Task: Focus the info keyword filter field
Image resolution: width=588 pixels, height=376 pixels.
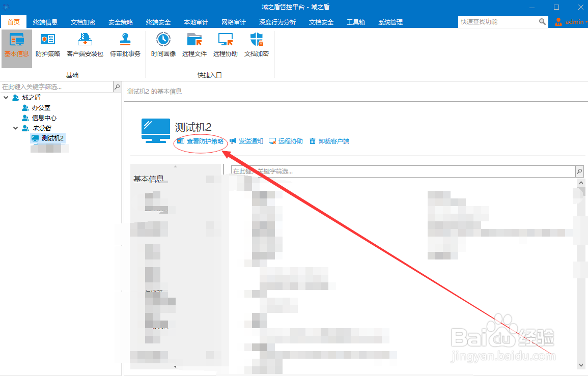Action: point(403,171)
